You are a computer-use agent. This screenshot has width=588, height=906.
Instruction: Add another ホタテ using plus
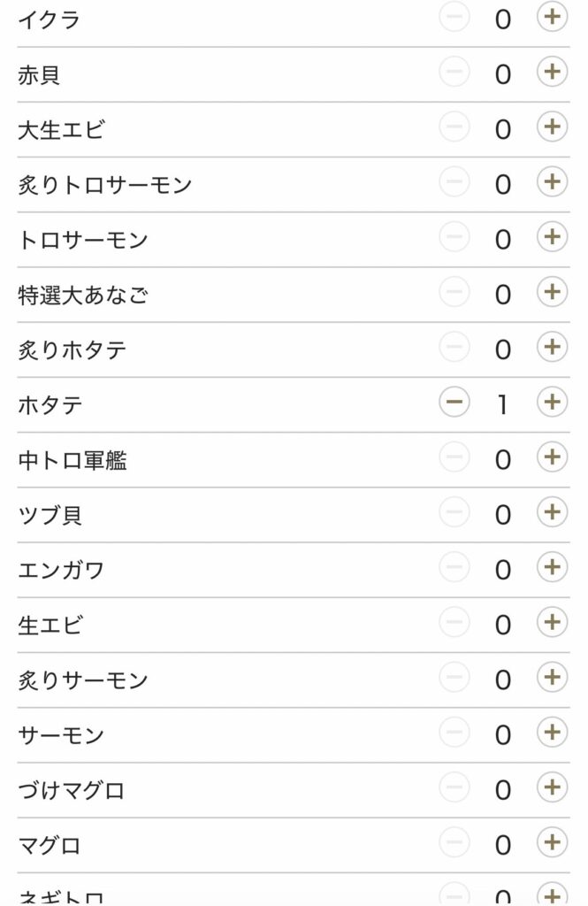(x=553, y=403)
